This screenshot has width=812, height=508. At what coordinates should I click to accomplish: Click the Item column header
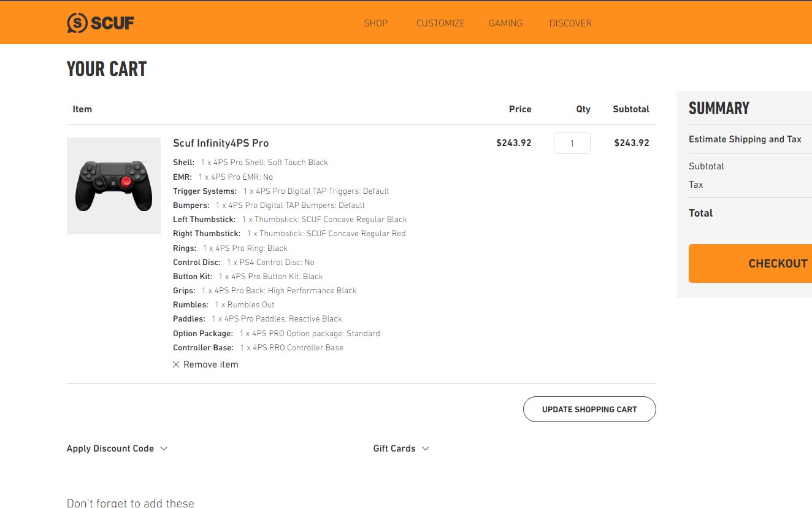(x=82, y=109)
